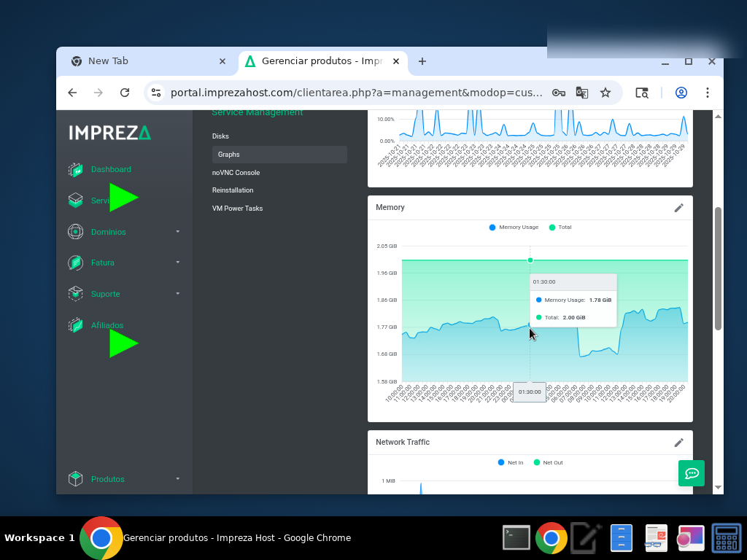The height and width of the screenshot is (560, 747).
Task: Close the New Tab tab
Action: click(x=222, y=61)
